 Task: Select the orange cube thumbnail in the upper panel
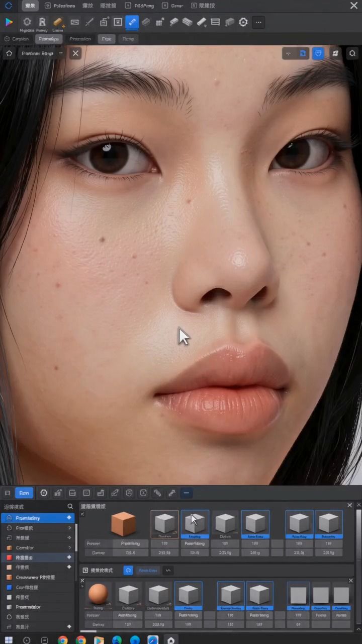(x=123, y=524)
